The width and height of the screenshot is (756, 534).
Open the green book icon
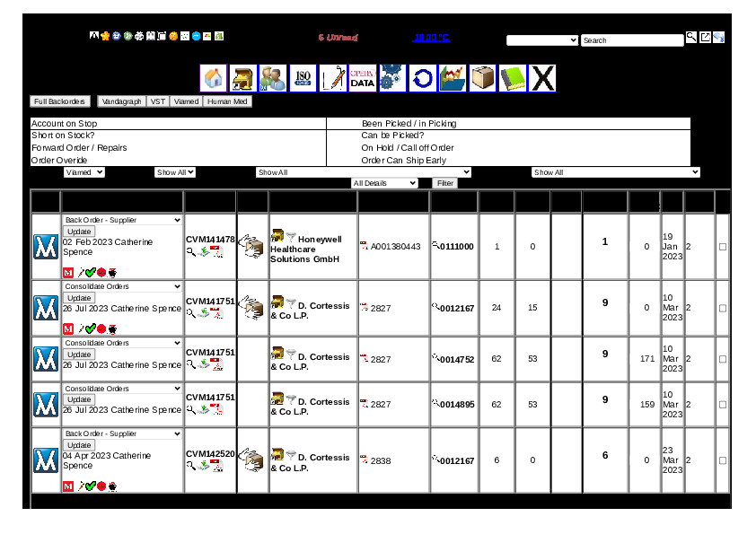coord(513,78)
